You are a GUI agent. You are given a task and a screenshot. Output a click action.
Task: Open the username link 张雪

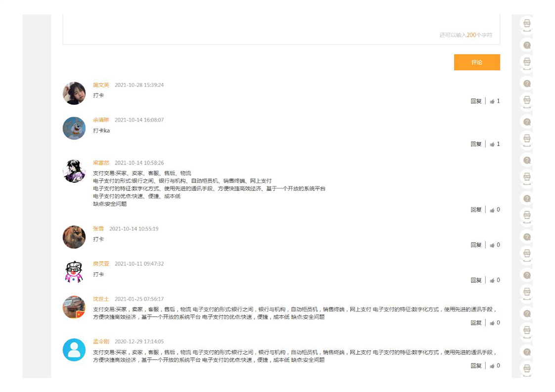click(98, 229)
